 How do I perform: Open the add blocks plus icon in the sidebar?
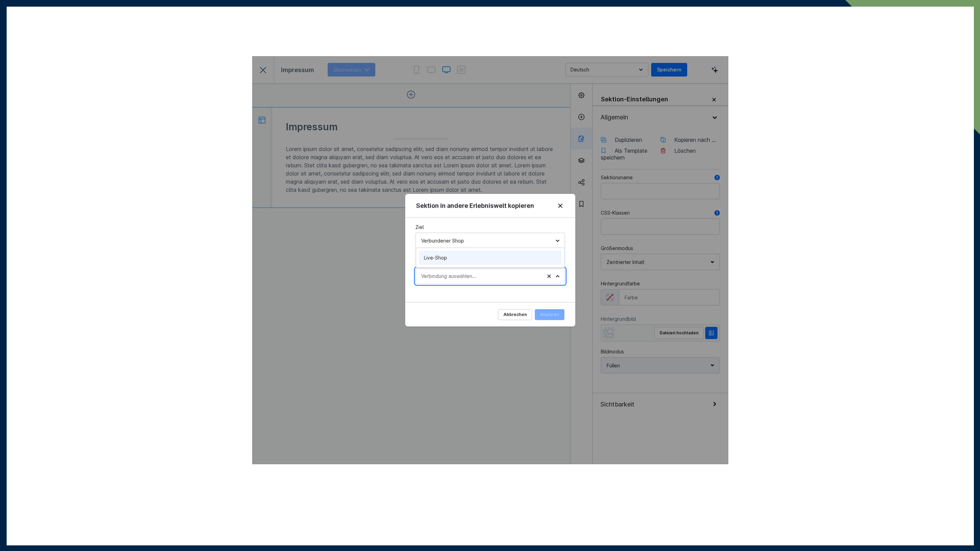click(581, 117)
